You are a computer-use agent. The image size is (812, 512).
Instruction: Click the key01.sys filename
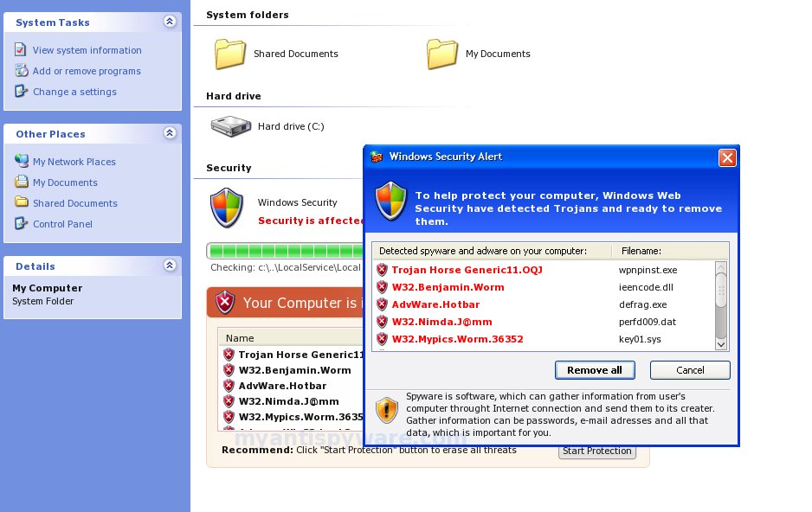click(x=640, y=339)
